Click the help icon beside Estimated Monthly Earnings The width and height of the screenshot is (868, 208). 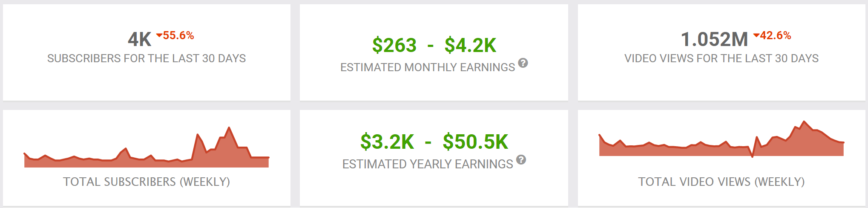click(523, 63)
